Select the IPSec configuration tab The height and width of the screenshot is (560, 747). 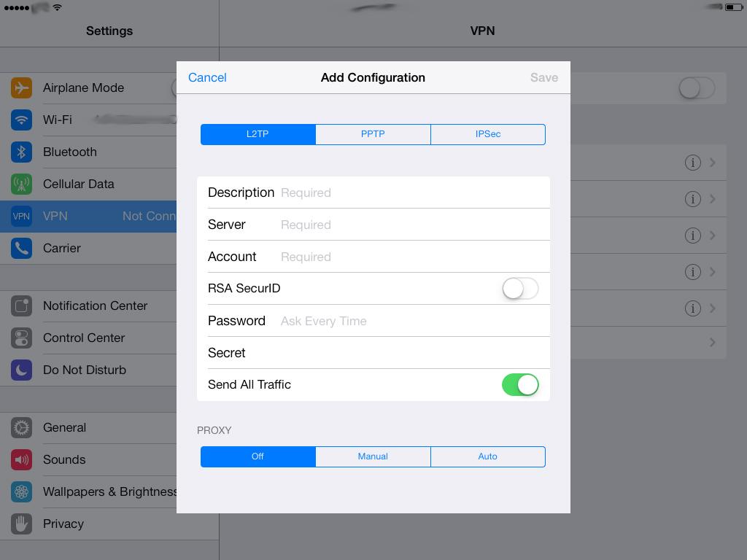coord(487,134)
